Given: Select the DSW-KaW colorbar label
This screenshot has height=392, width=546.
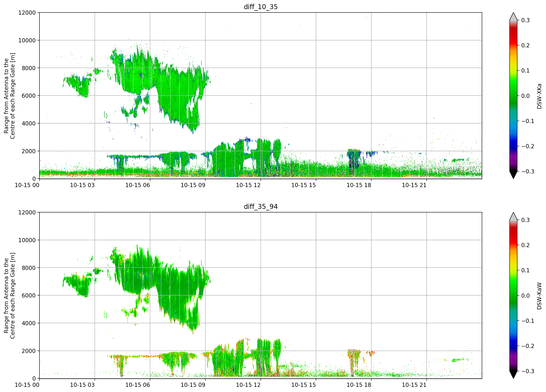Looking at the screenshot, I should (x=539, y=296).
